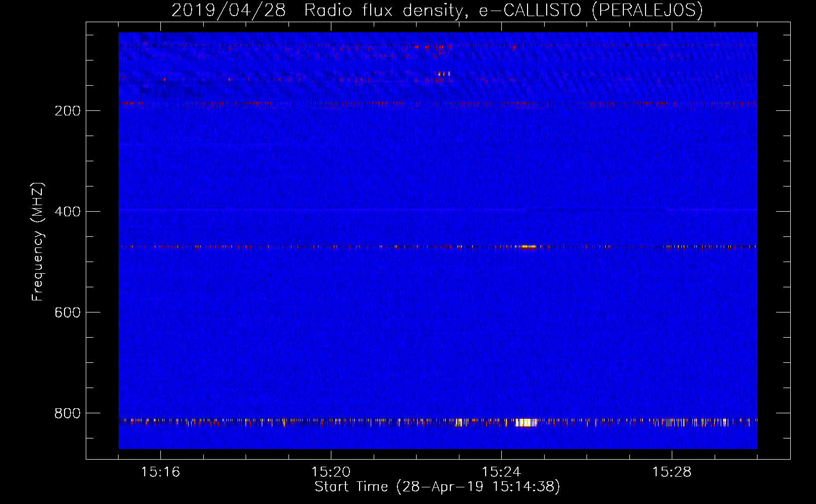Click the bright yellow burst near 820 MHz
This screenshot has width=816, height=504.
(526, 422)
